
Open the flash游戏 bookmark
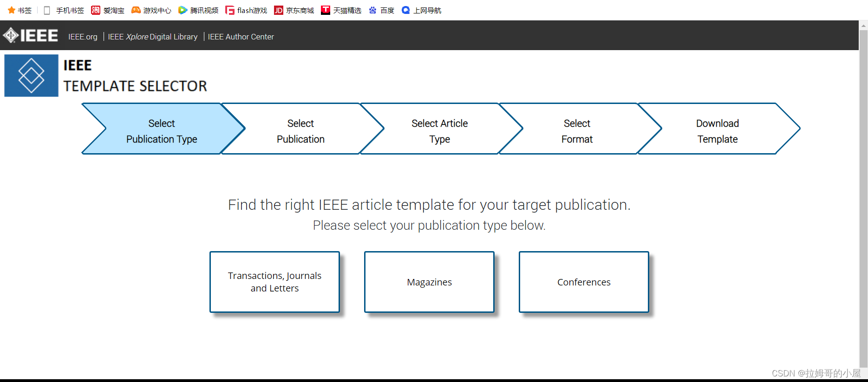pyautogui.click(x=246, y=10)
